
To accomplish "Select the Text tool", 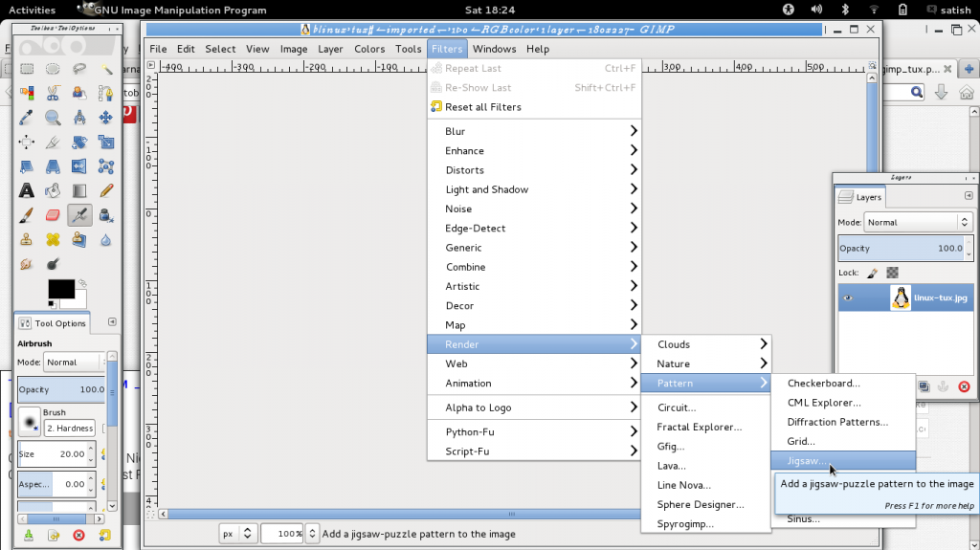I will point(26,190).
